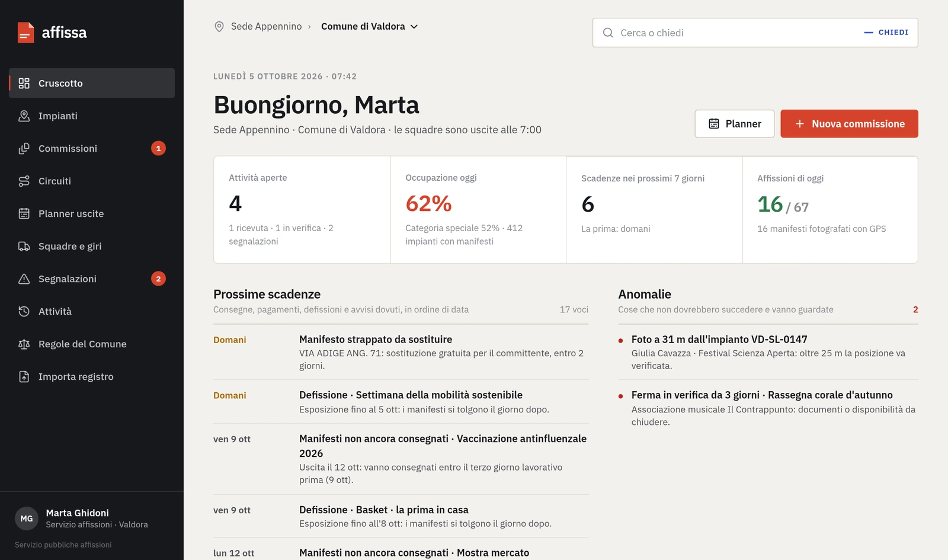Click the search magnifier icon

coord(608,33)
